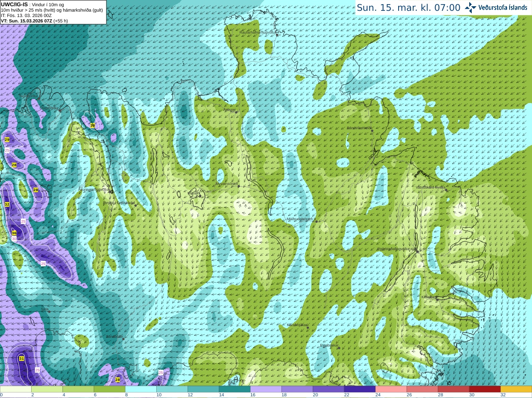The height and width of the screenshot is (398, 532).
Task: Click the pink 30 contour label below 36
Action: click(14, 239)
